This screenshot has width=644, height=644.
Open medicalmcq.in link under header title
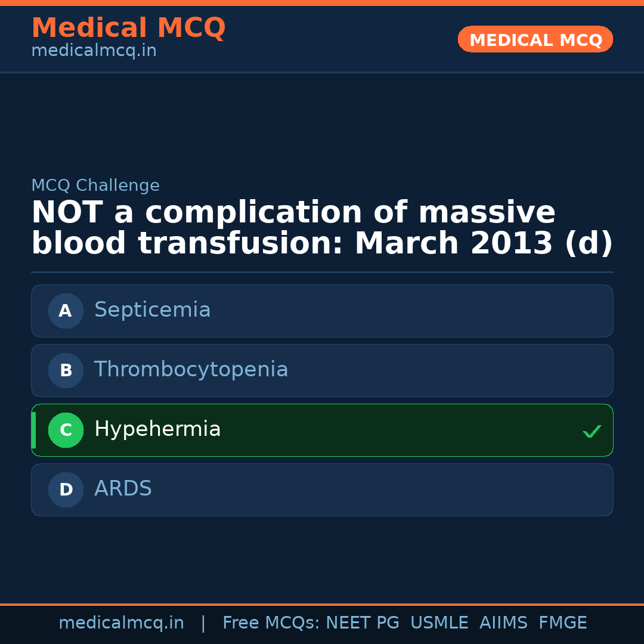[x=94, y=51]
